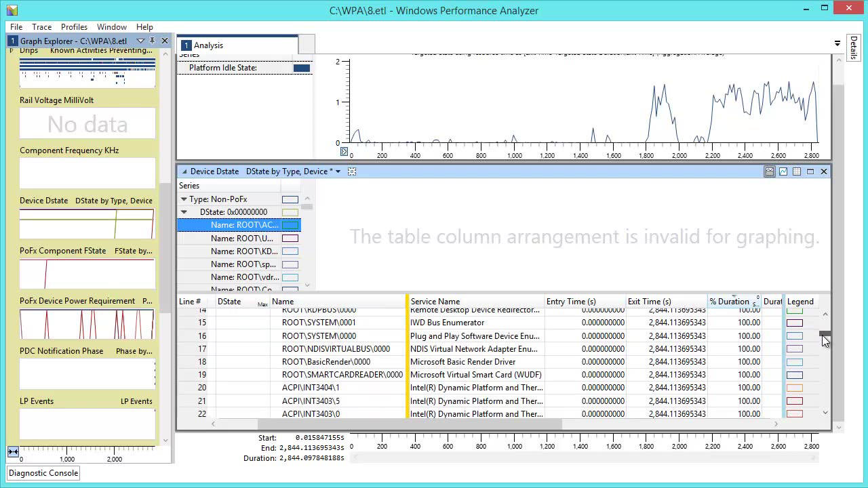Click PoFx Device Power Requirement thumbnail
This screenshot has width=868, height=488.
(x=87, y=324)
